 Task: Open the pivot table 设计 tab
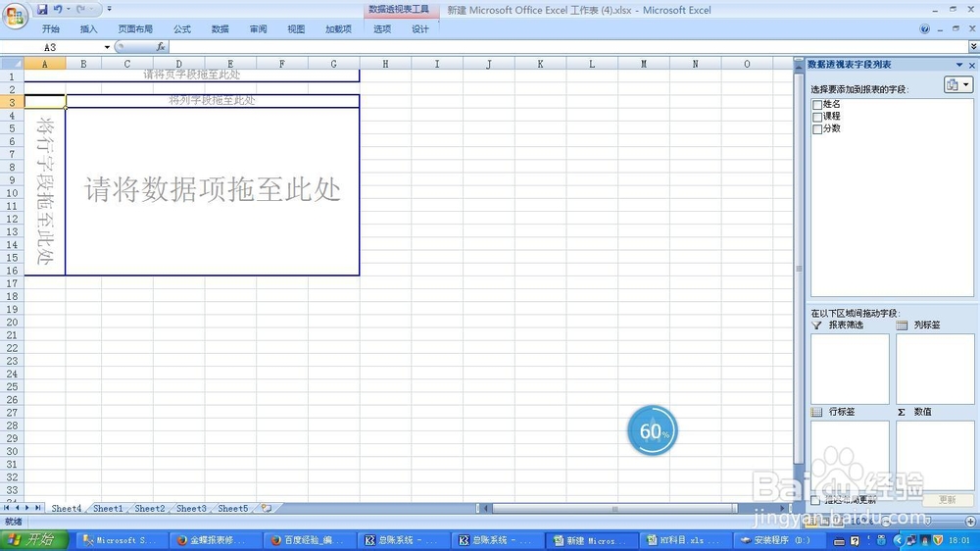click(420, 29)
